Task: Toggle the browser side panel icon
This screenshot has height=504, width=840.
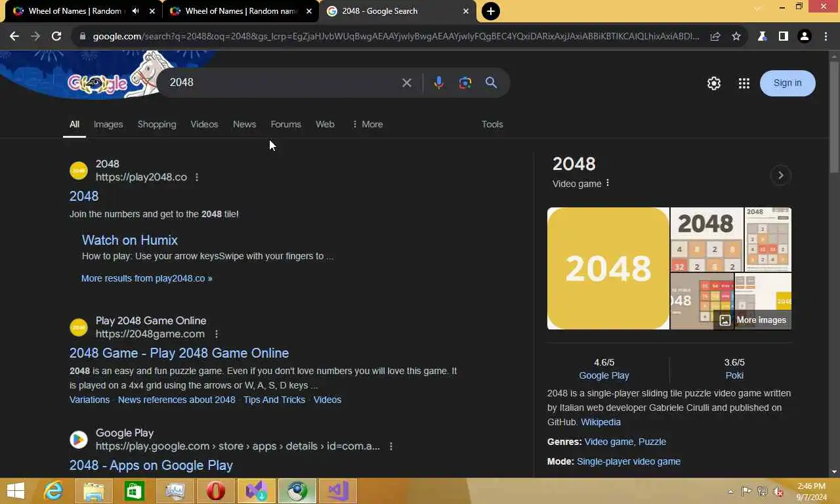Action: [783, 37]
